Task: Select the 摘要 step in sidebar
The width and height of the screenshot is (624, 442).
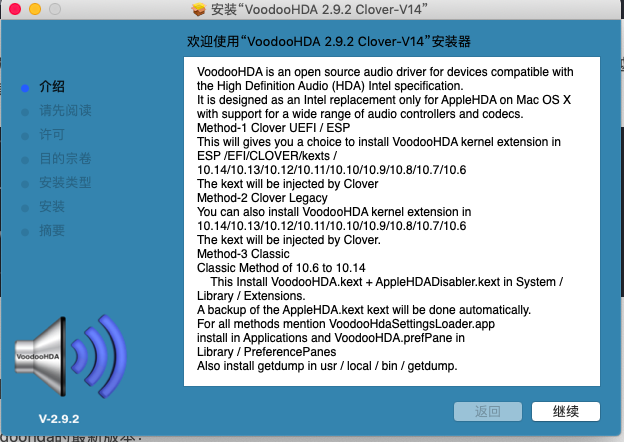Action: [x=52, y=230]
